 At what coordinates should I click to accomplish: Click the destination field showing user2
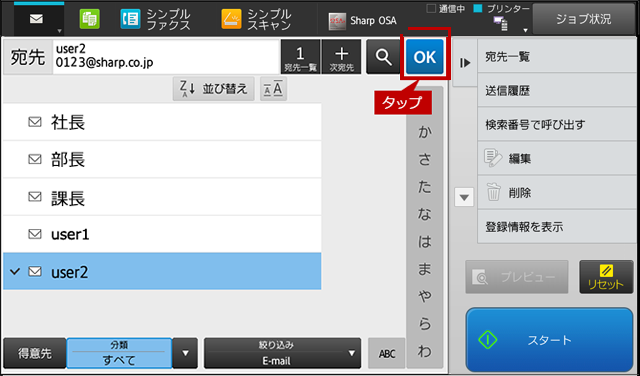pos(166,57)
